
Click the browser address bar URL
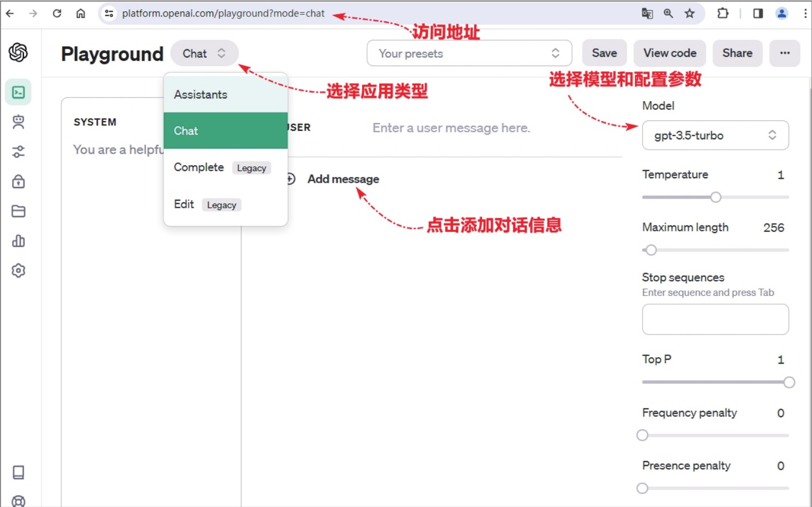223,14
